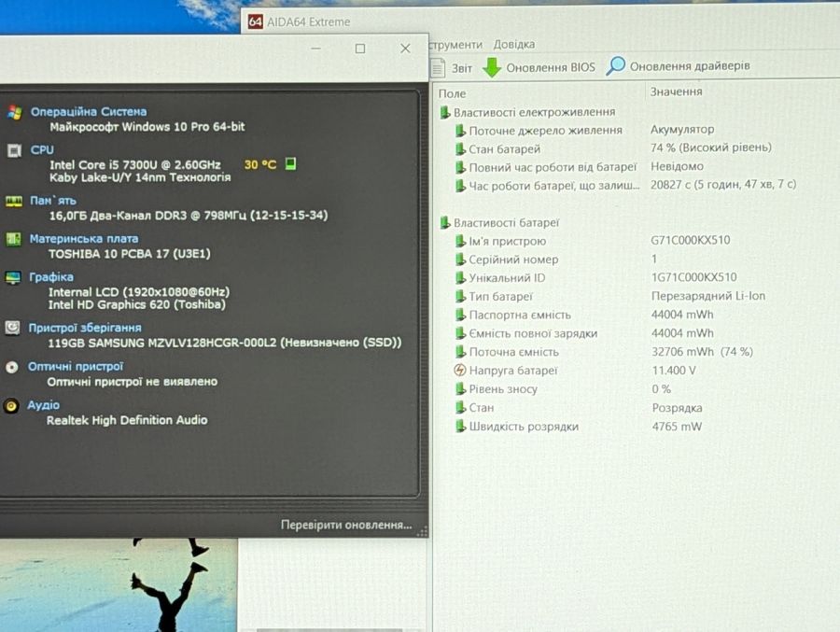Open the Графіка section link
The height and width of the screenshot is (632, 840).
pos(51,277)
